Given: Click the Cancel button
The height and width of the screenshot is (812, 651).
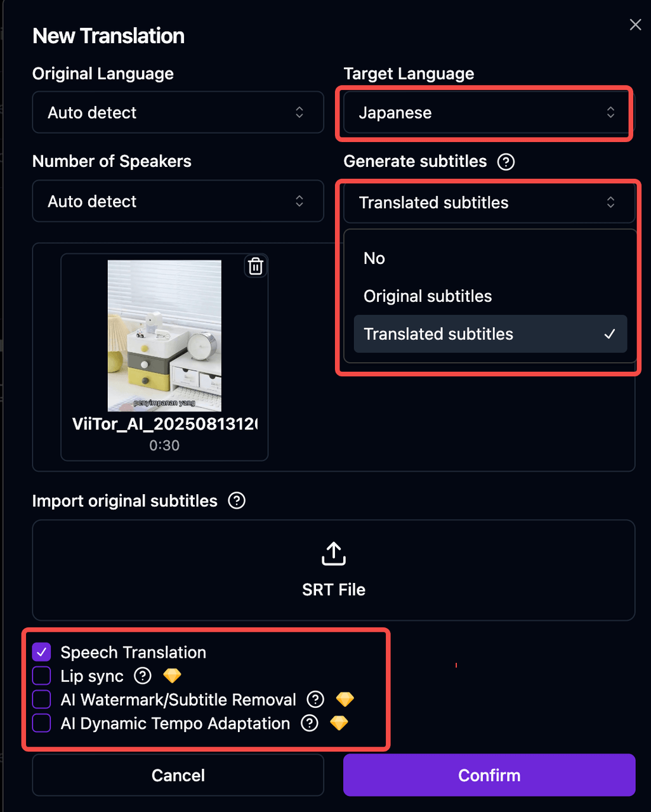Looking at the screenshot, I should tap(178, 775).
